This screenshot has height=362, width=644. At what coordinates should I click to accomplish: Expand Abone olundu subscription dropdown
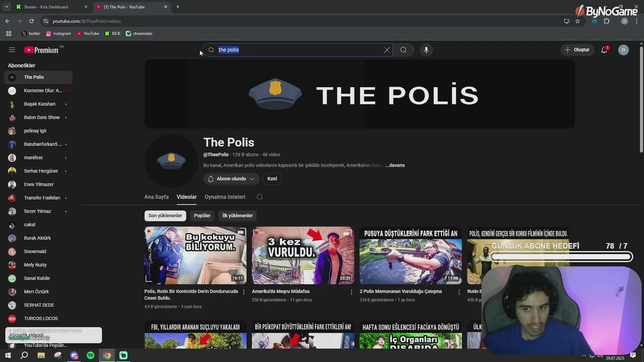click(231, 179)
